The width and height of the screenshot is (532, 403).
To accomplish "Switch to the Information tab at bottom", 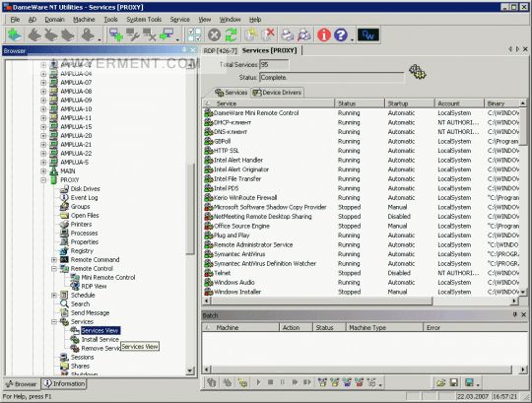I will pyautogui.click(x=64, y=383).
